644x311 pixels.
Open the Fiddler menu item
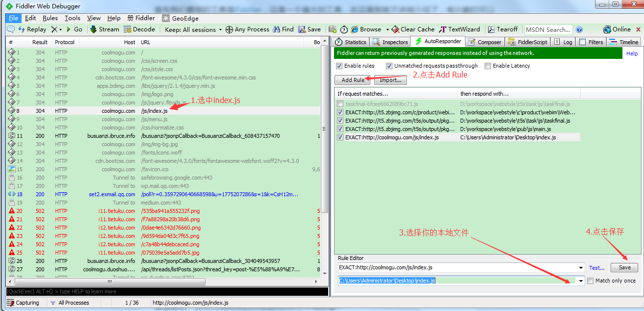click(x=141, y=18)
